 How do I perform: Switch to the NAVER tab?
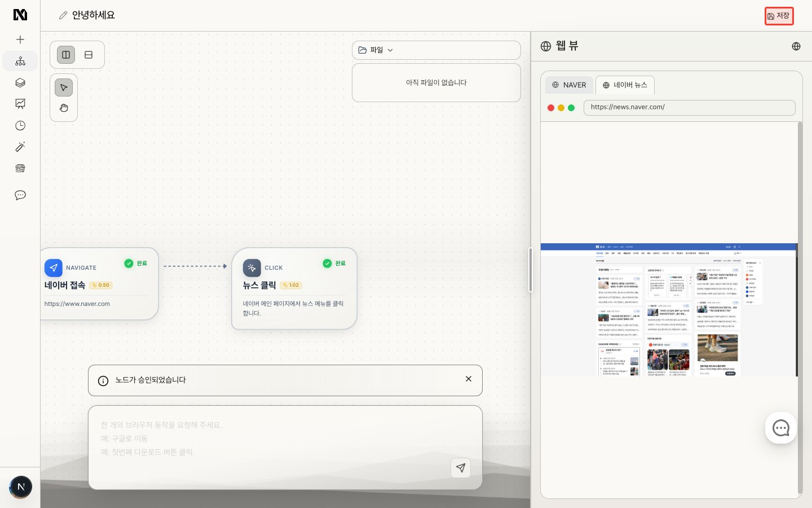pos(569,85)
